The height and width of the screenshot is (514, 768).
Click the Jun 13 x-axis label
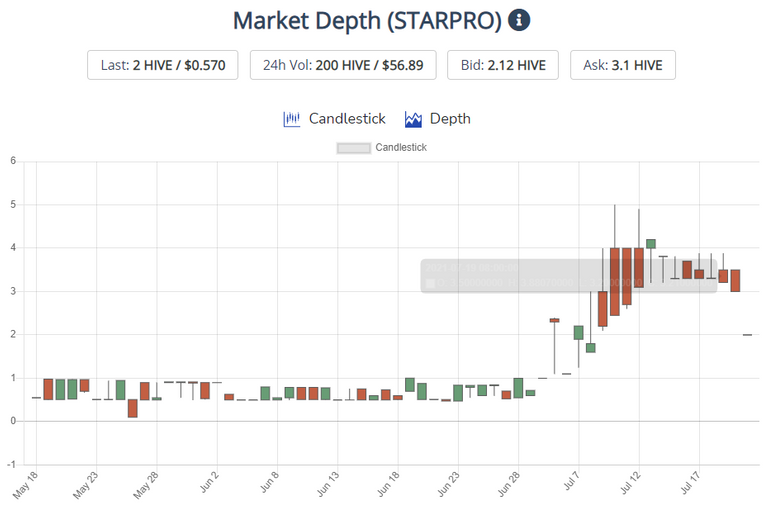click(x=327, y=484)
